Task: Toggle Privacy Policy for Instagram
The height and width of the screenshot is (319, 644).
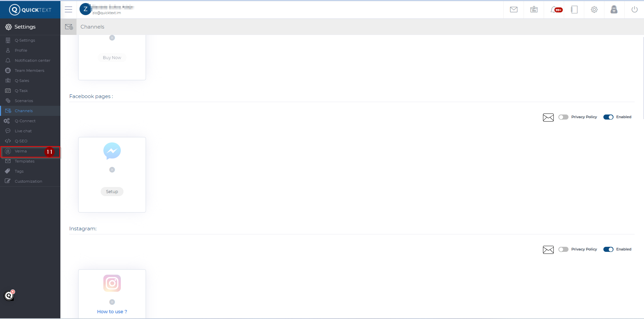Action: click(x=563, y=249)
